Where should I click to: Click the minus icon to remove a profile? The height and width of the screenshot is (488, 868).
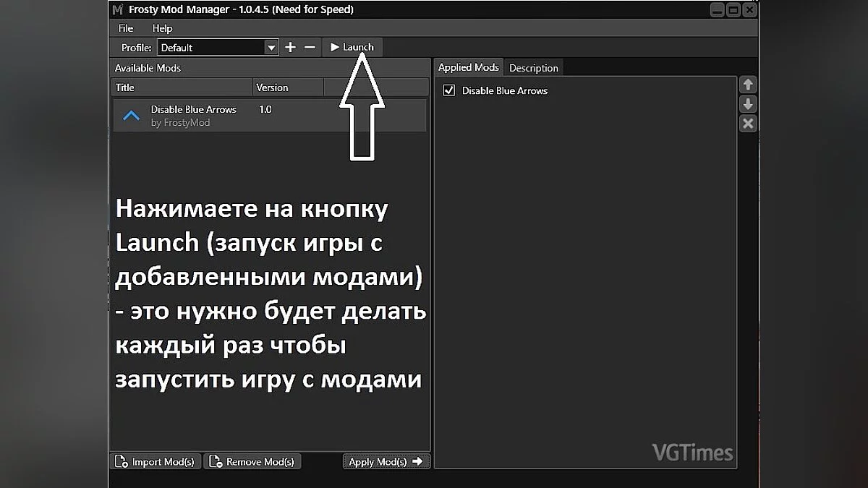coord(310,47)
